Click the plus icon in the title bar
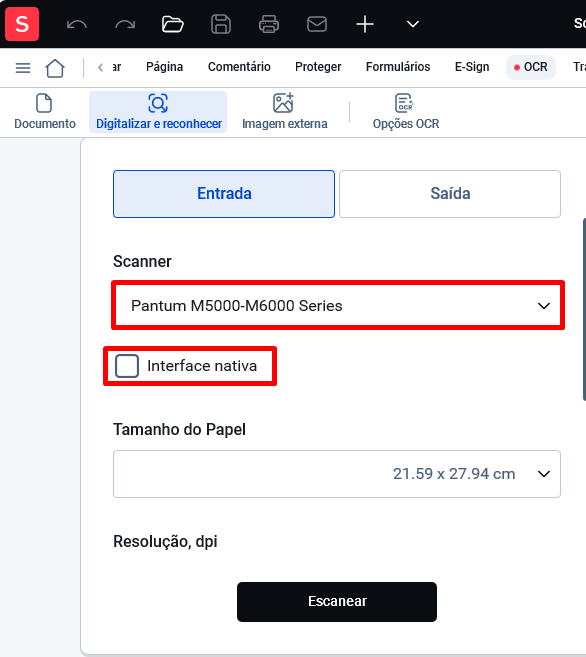Image resolution: width=586 pixels, height=657 pixels. pyautogui.click(x=365, y=24)
